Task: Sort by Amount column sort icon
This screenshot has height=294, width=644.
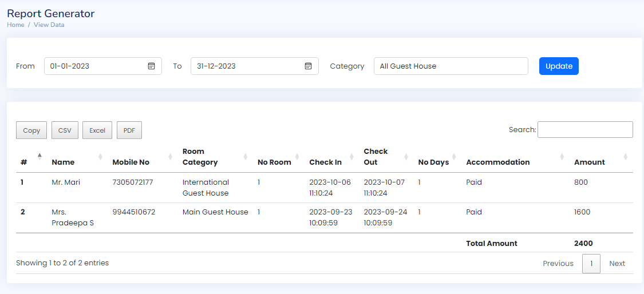Action: pos(626,157)
